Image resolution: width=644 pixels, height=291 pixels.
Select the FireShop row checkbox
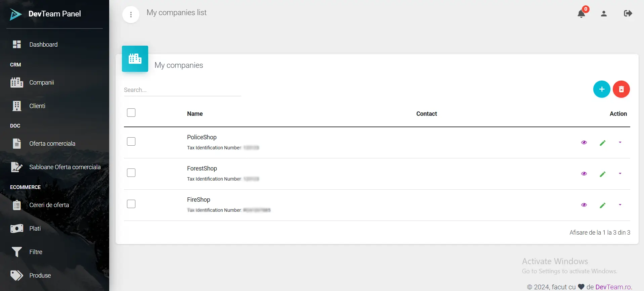[131, 204]
